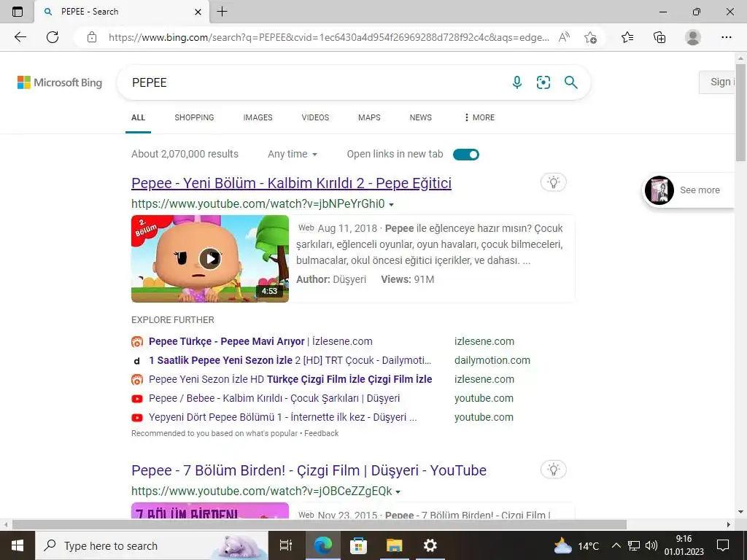Click the horizontal scrollbar thumb
The image size is (747, 560).
(320, 525)
